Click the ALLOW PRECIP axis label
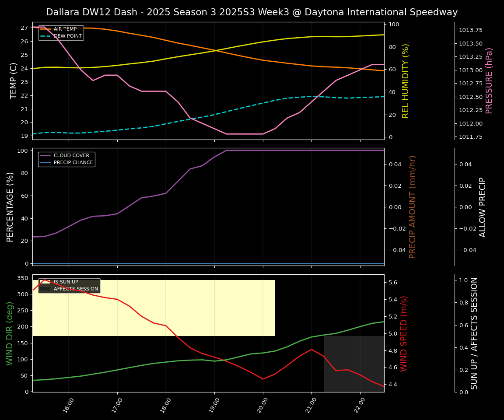Image resolution: width=504 pixels, height=420 pixels. (483, 207)
